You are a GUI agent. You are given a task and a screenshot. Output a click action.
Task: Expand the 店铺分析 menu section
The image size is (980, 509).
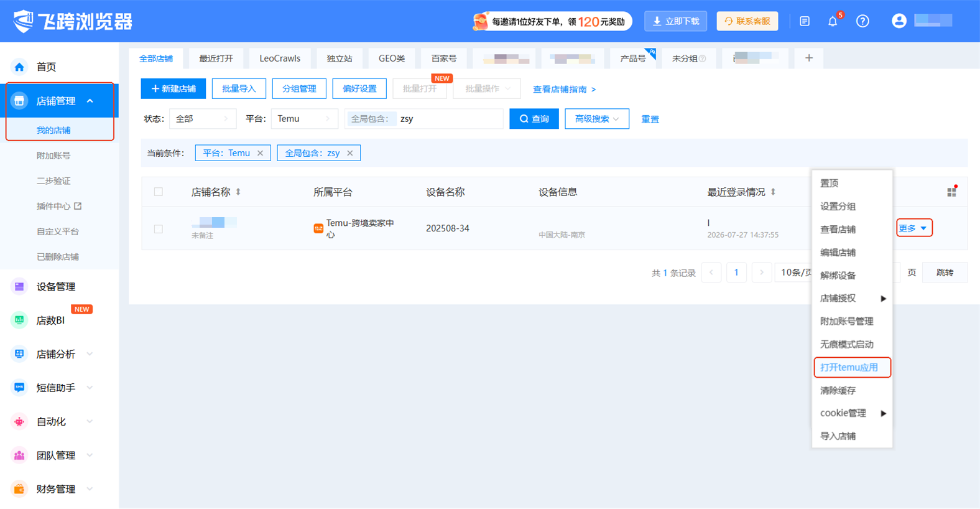[90, 353]
